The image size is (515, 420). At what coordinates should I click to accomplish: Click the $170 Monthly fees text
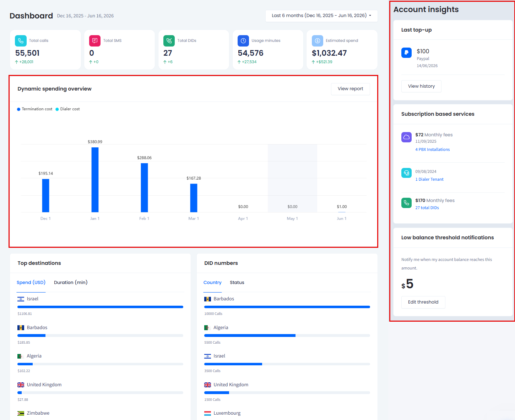(x=435, y=201)
